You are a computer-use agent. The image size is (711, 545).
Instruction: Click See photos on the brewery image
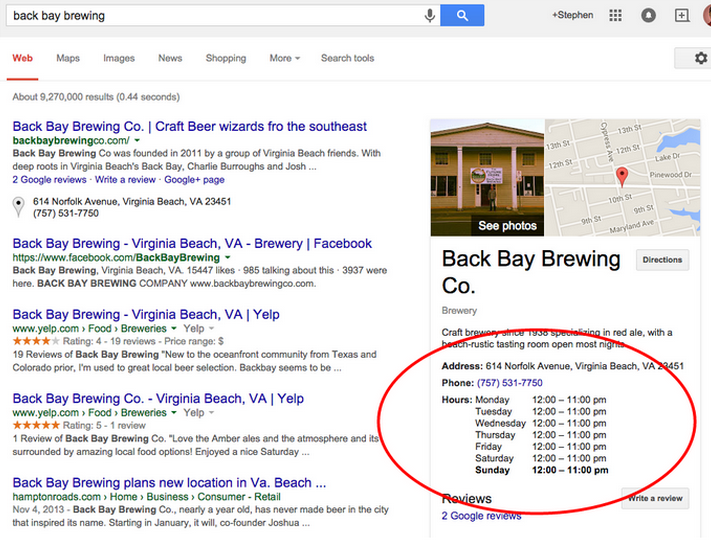click(507, 225)
